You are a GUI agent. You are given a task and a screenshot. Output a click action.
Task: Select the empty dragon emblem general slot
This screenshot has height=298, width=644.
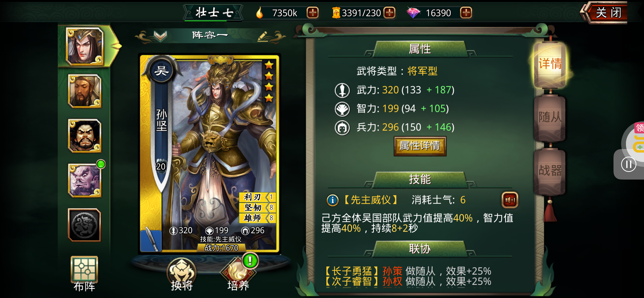click(x=84, y=225)
